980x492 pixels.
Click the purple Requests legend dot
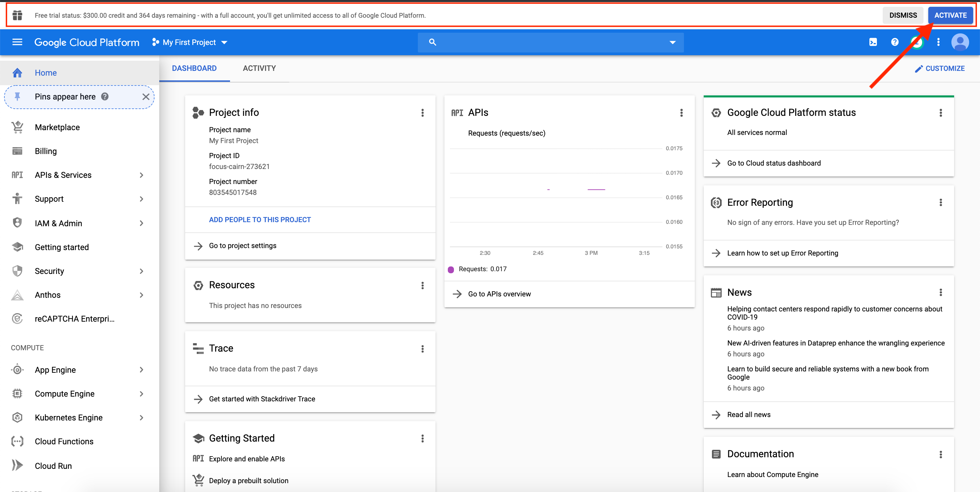(451, 270)
